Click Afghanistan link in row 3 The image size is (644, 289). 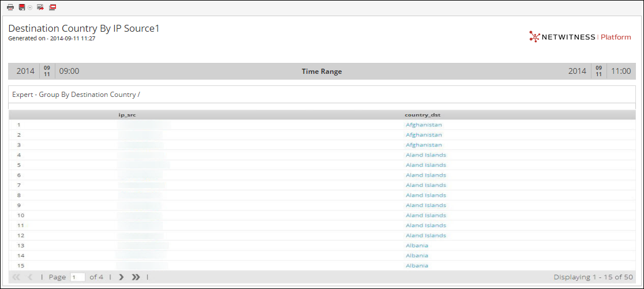click(x=424, y=145)
